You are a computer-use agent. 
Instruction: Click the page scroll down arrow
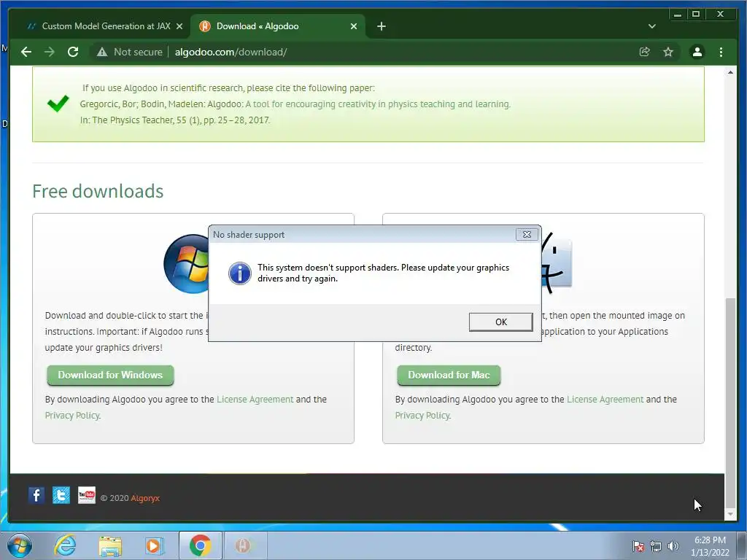click(729, 514)
